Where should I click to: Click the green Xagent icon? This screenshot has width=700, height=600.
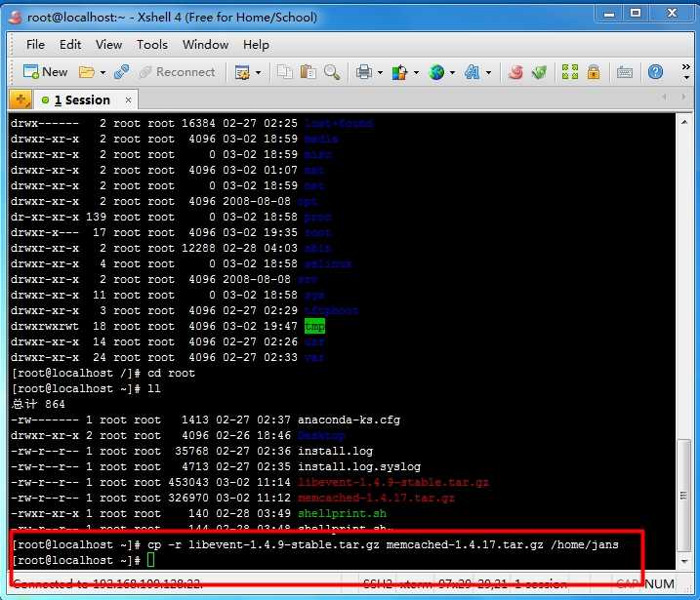pyautogui.click(x=539, y=72)
